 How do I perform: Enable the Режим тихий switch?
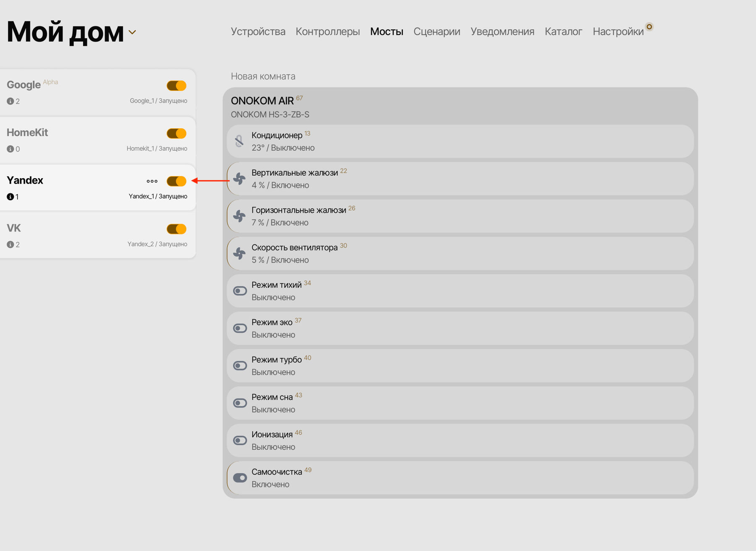point(240,291)
